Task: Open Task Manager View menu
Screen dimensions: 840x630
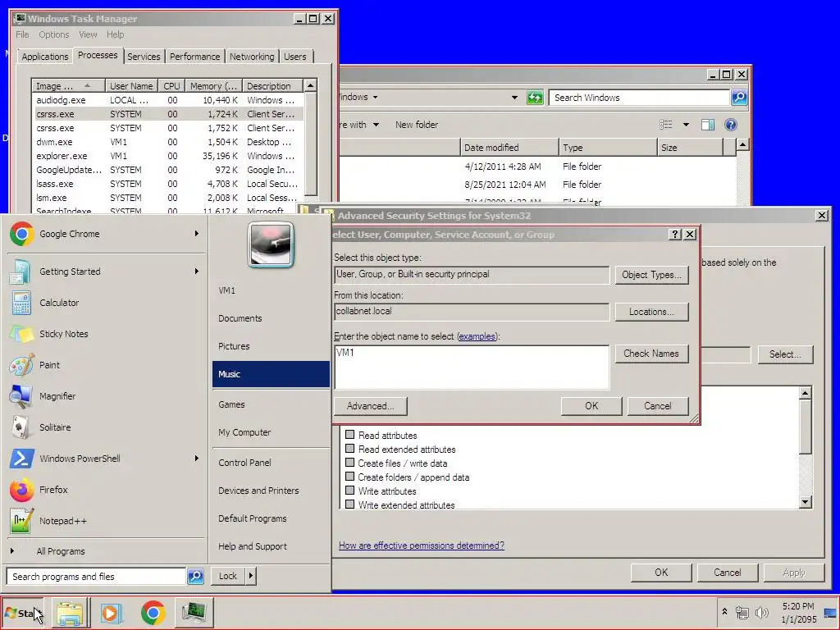Action: pyautogui.click(x=88, y=34)
